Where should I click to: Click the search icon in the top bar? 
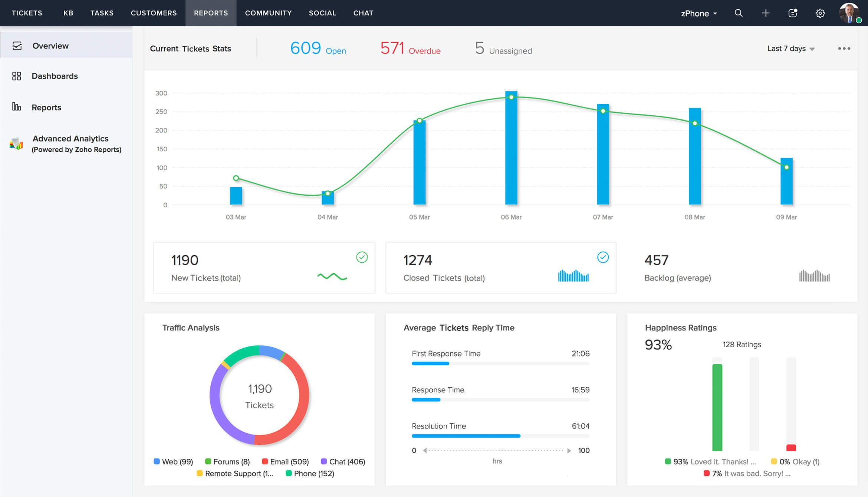(x=738, y=13)
